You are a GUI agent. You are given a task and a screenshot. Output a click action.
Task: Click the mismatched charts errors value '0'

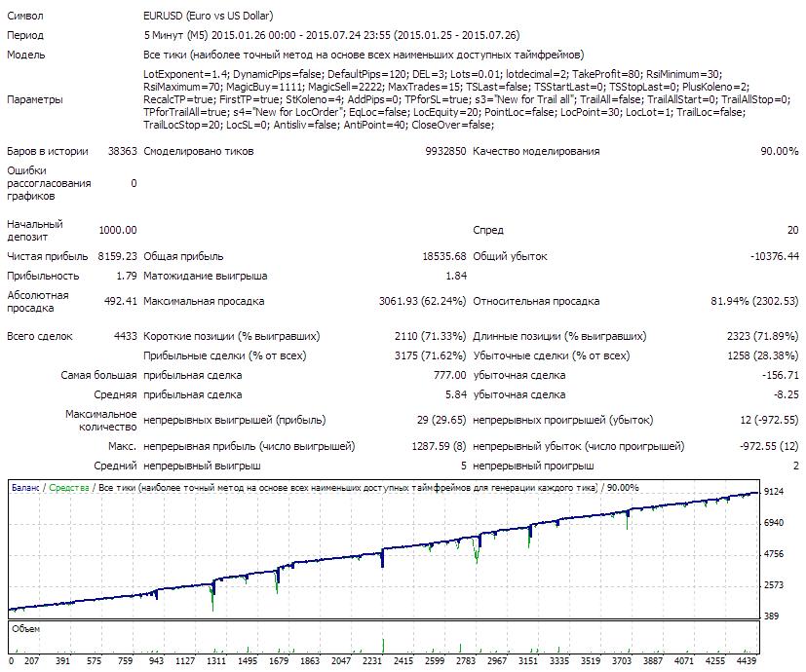point(134,183)
